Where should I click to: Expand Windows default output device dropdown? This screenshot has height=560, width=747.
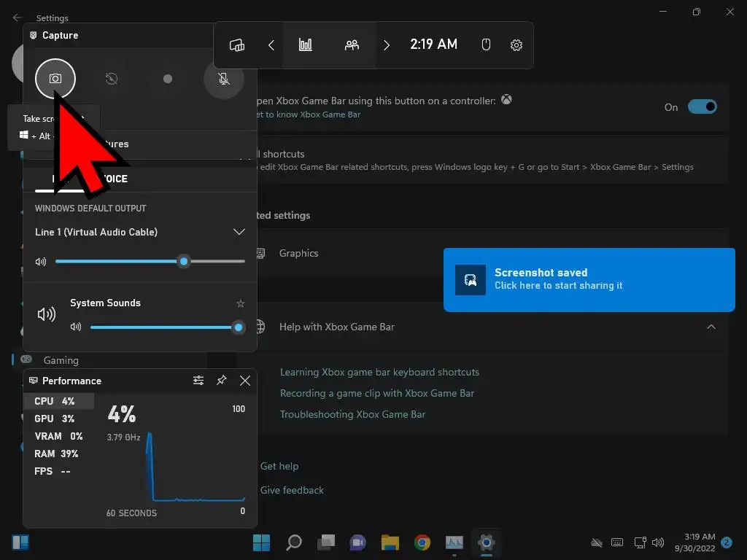pyautogui.click(x=239, y=232)
